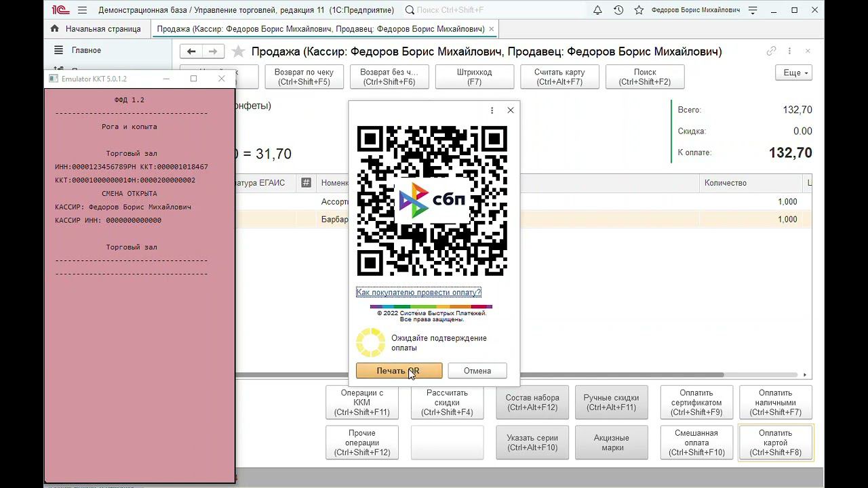868x488 pixels.
Task: Click the Прочие операции button
Action: pyautogui.click(x=362, y=443)
